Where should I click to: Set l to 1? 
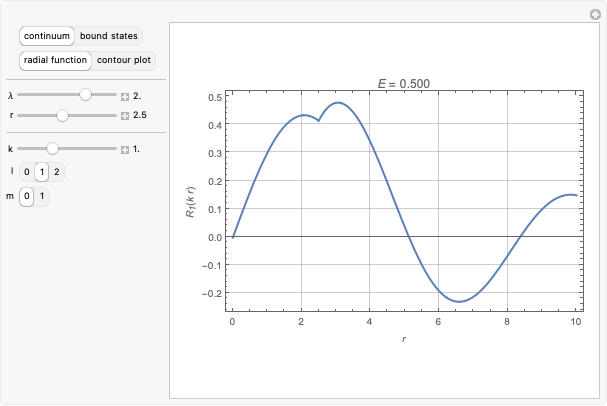[x=42, y=172]
